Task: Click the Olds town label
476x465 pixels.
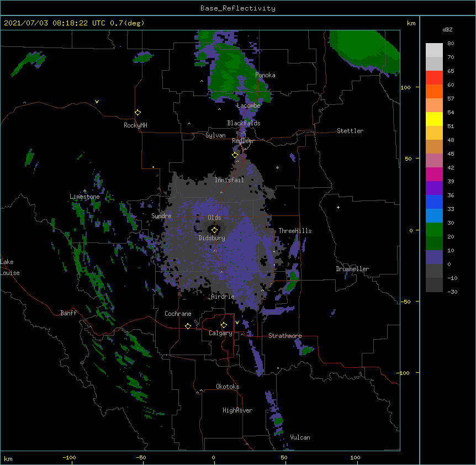Action: click(214, 218)
